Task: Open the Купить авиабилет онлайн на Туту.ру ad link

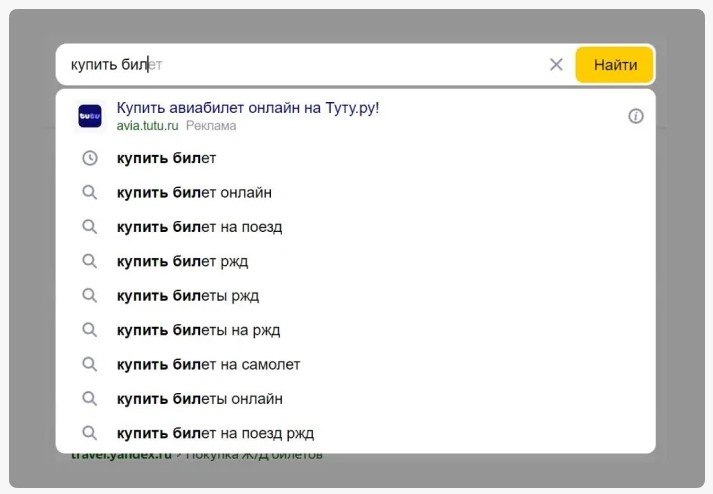Action: coord(248,108)
